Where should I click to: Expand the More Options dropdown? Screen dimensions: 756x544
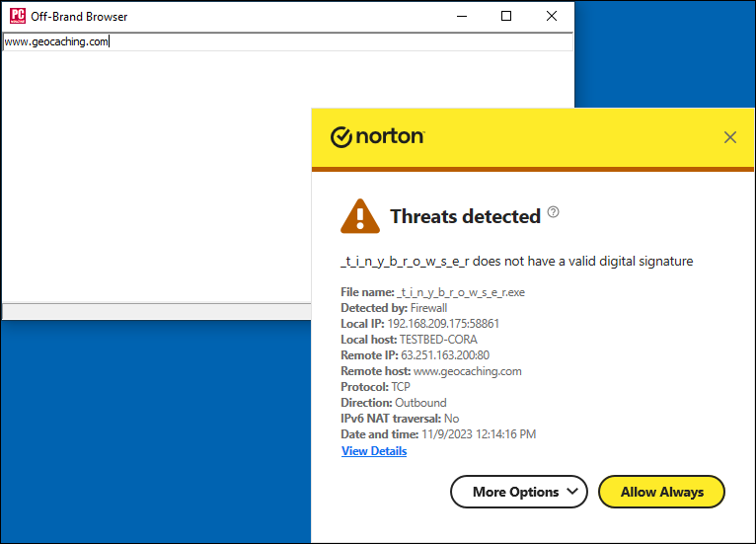[x=519, y=492]
